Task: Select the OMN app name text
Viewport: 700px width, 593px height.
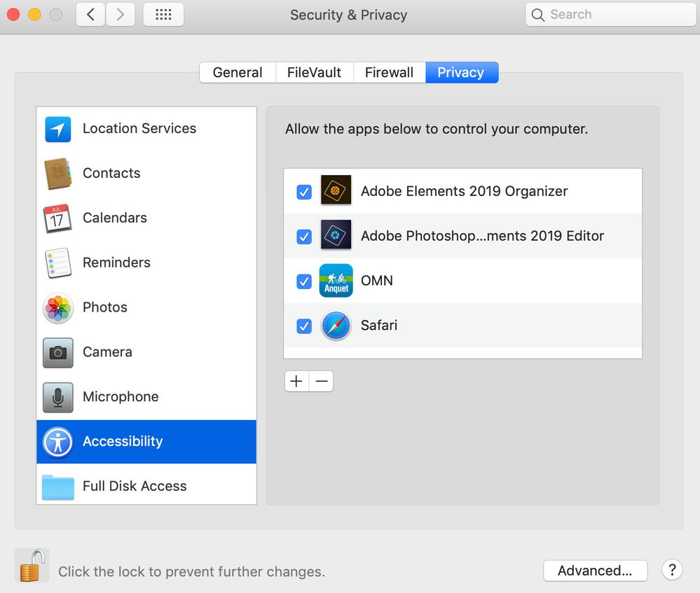Action: coord(377,281)
